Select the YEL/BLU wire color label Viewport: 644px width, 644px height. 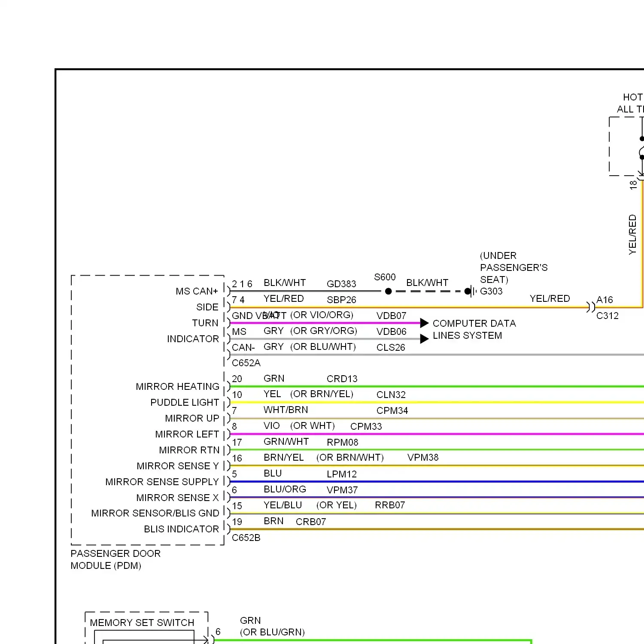point(283,505)
